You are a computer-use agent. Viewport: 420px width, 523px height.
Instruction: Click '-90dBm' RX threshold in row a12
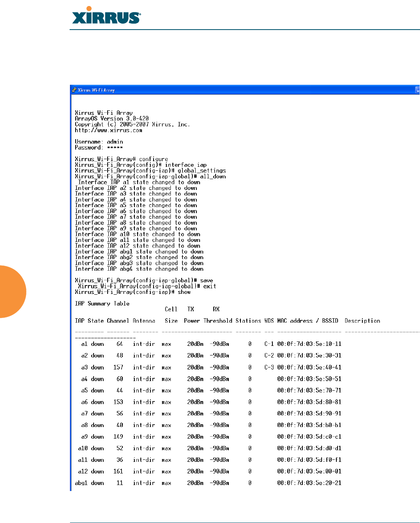pos(220,472)
